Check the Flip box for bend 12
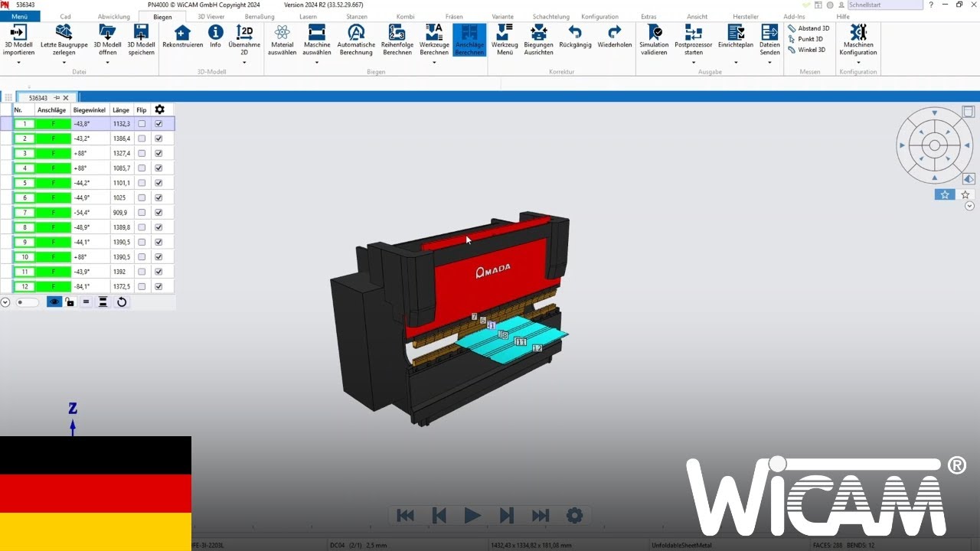The image size is (980, 551). [x=142, y=287]
